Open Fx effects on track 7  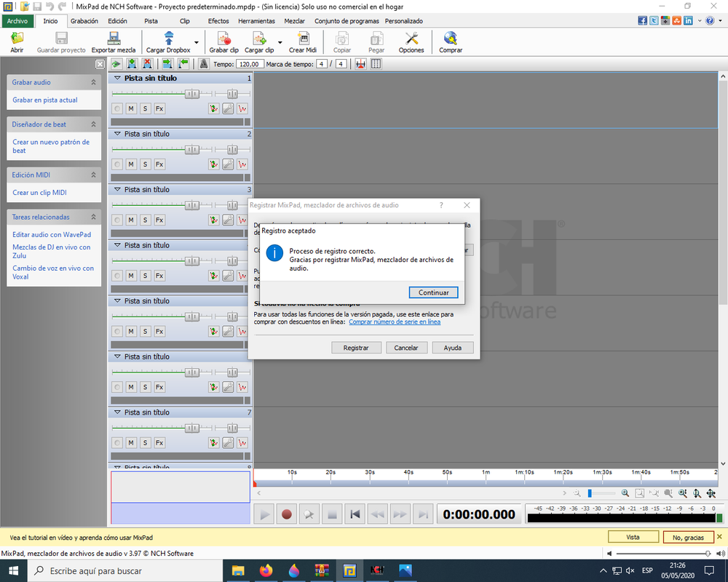coord(159,443)
